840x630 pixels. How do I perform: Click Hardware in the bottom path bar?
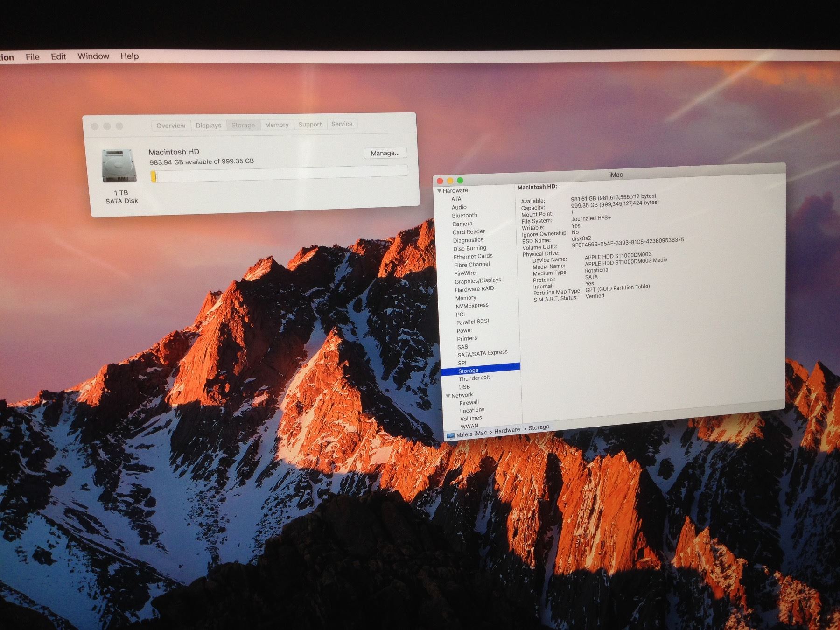pyautogui.click(x=507, y=430)
